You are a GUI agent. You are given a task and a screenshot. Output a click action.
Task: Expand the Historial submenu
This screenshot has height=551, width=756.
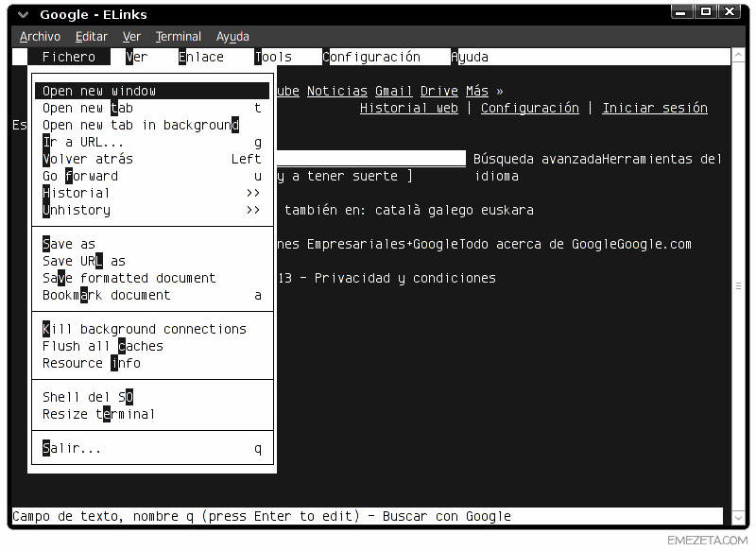[152, 193]
